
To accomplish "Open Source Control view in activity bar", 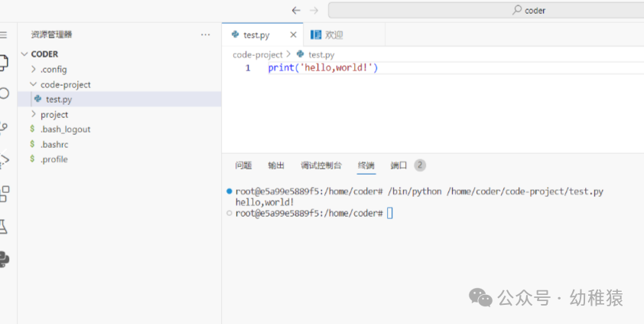I will click(3, 126).
